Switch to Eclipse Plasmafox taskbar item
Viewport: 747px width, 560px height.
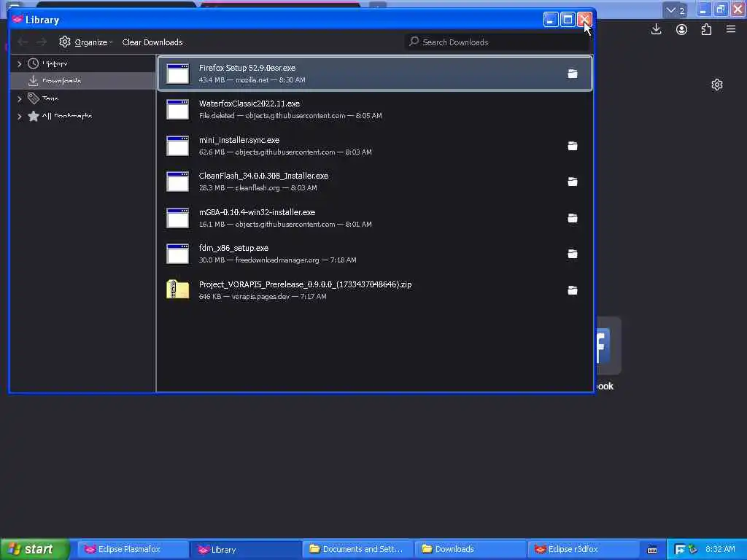pyautogui.click(x=133, y=549)
